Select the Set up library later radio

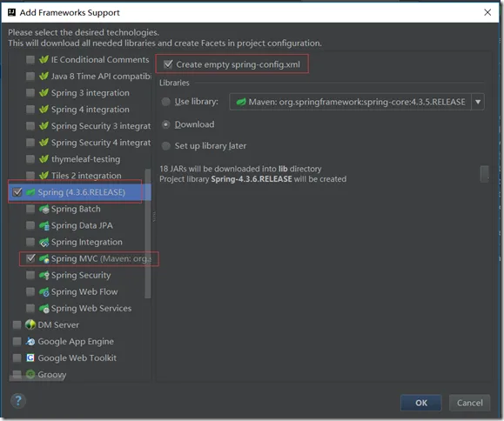click(x=166, y=146)
